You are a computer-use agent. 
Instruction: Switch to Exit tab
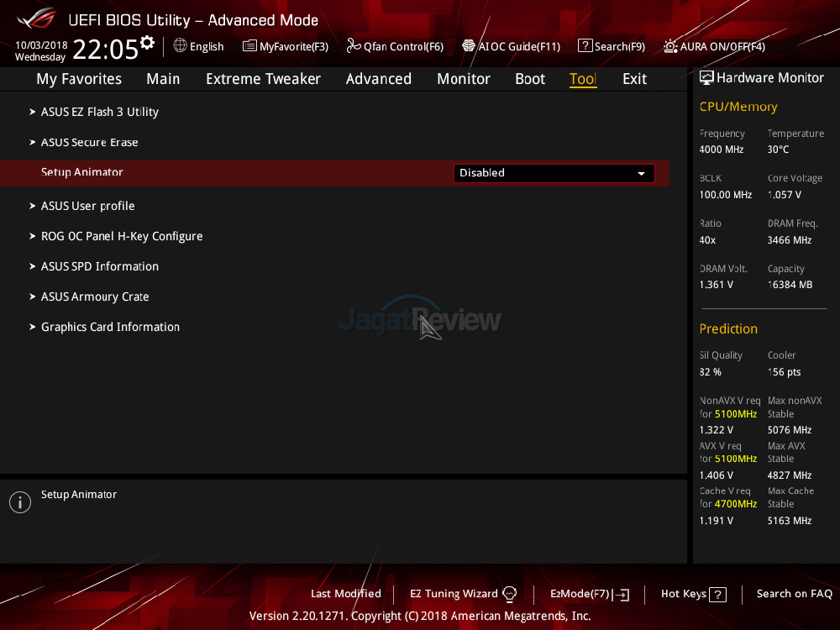(x=634, y=79)
